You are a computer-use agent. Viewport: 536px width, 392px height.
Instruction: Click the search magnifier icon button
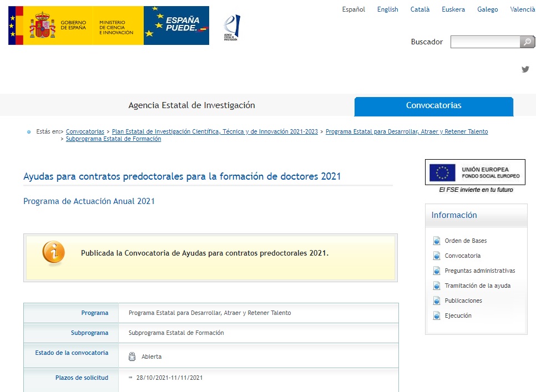click(527, 42)
